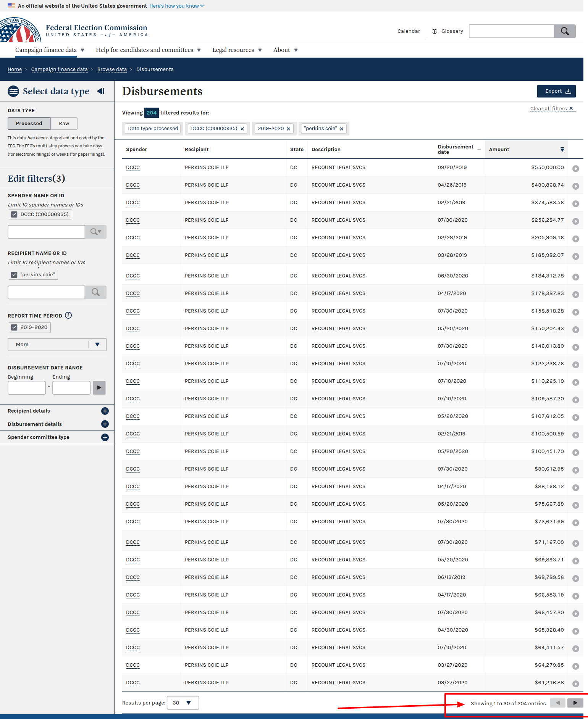Sort by the Disbursement date column

(459, 150)
